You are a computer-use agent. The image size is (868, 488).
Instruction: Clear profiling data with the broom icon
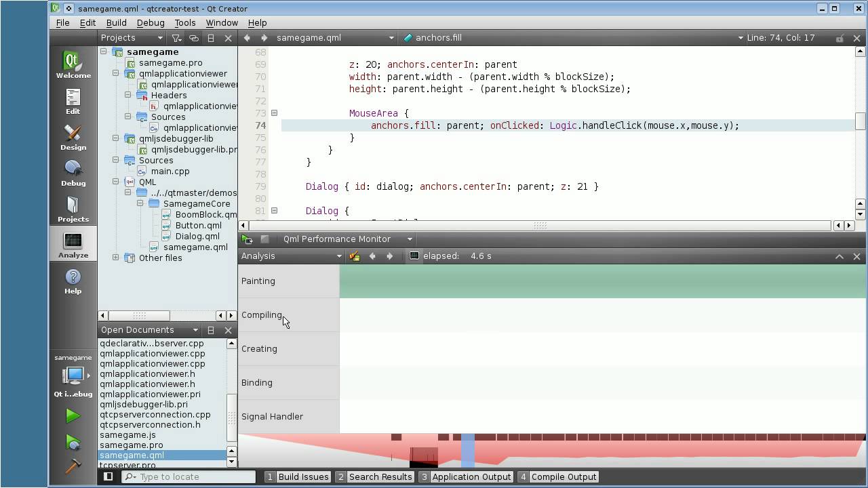tap(354, 256)
